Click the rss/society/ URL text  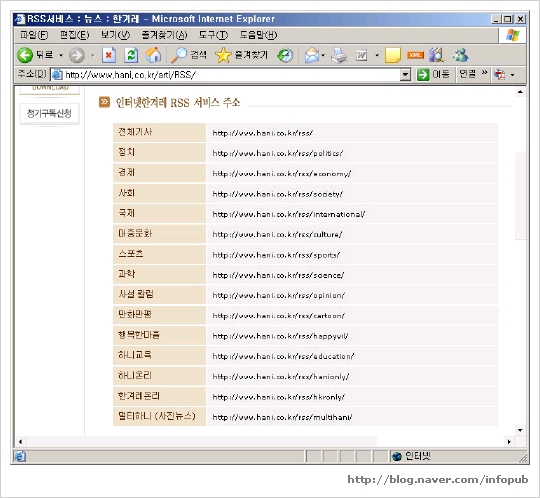[x=277, y=194]
